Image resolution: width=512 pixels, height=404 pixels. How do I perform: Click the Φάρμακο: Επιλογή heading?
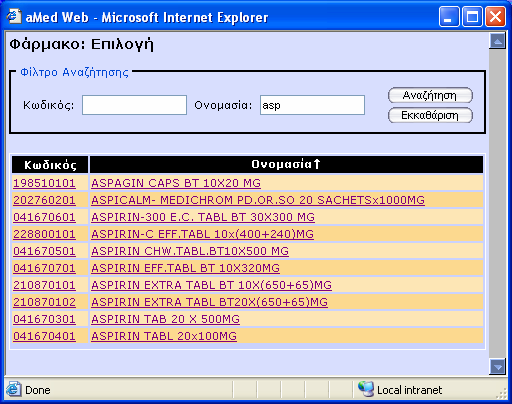[x=81, y=45]
